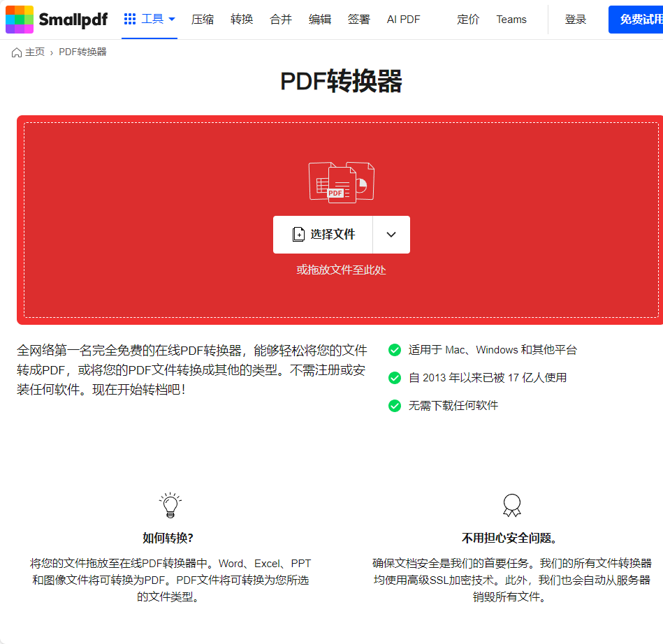Screen dimensions: 663x644
Task: Open the 工具 grid icon menu
Action: click(x=130, y=19)
